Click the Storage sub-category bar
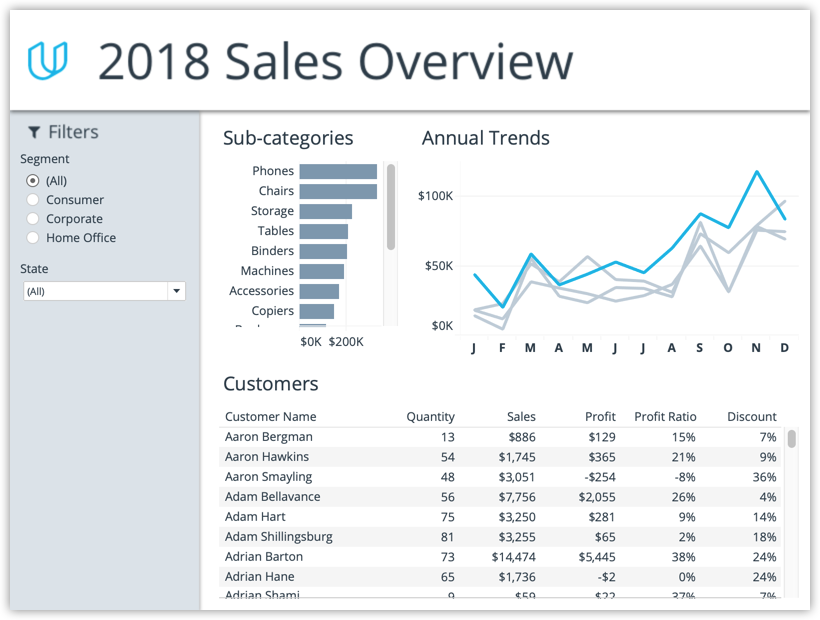Viewport: 820px width, 620px height. pos(325,211)
